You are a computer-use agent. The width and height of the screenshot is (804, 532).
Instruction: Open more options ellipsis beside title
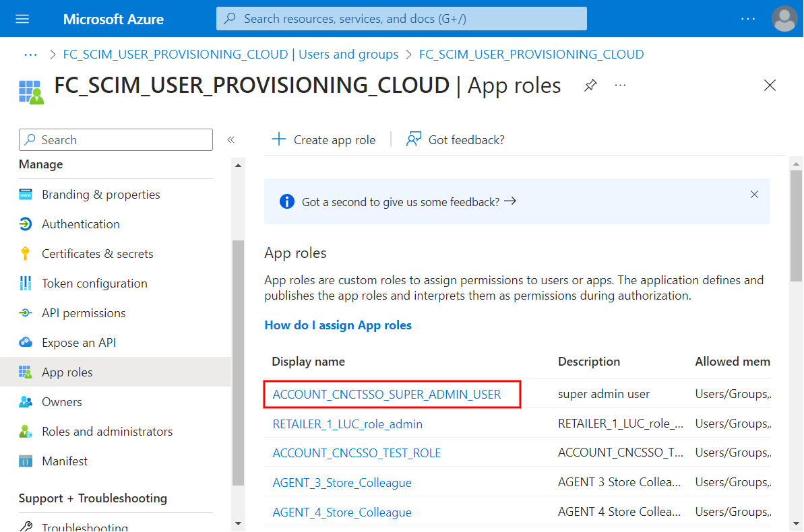tap(621, 86)
